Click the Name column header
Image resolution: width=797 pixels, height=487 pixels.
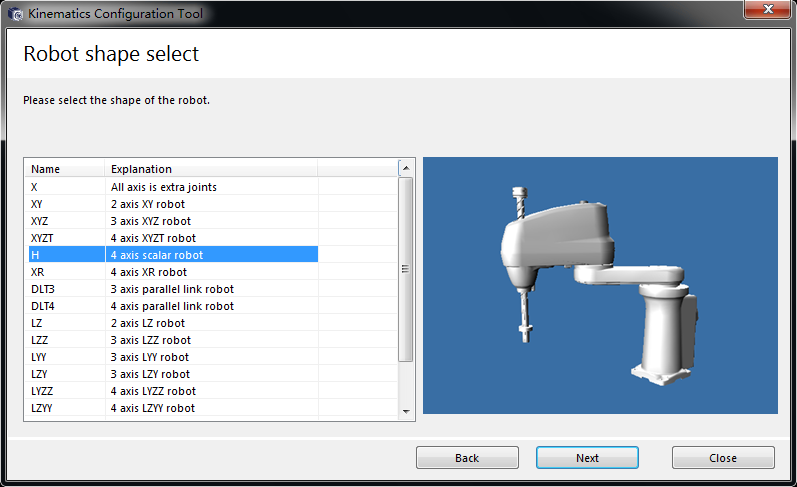coord(65,169)
